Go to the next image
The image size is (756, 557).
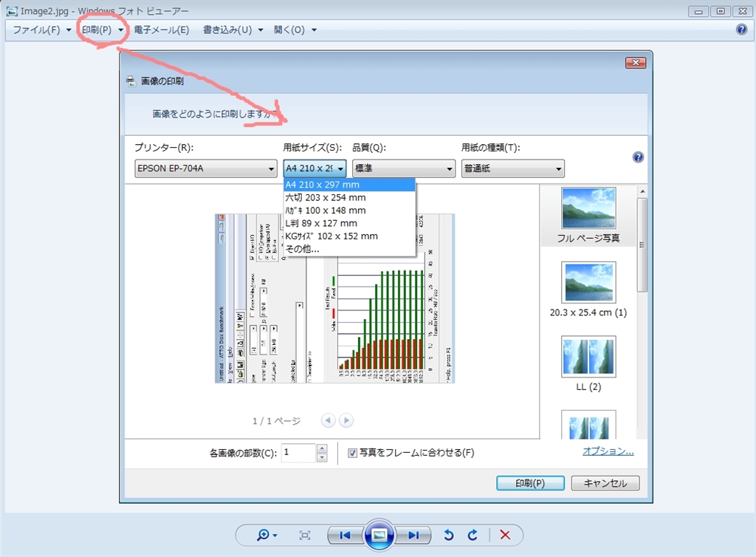pyautogui.click(x=413, y=535)
